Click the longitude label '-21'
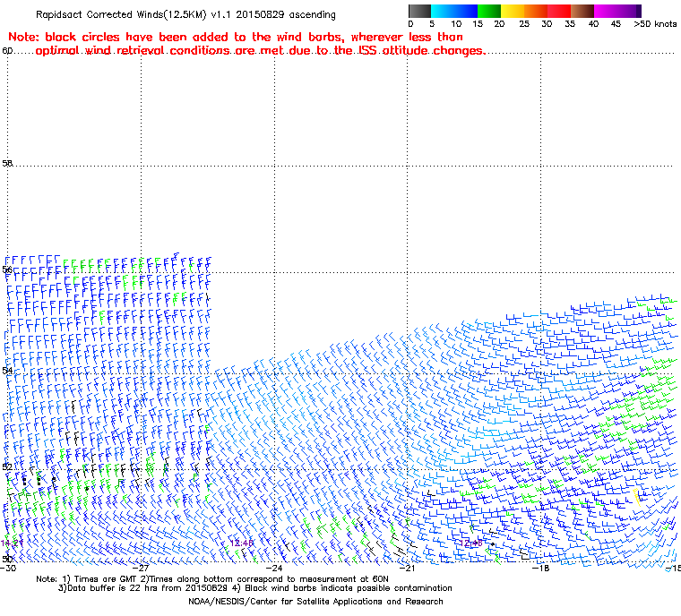This screenshot has height=616, width=681. 408,568
